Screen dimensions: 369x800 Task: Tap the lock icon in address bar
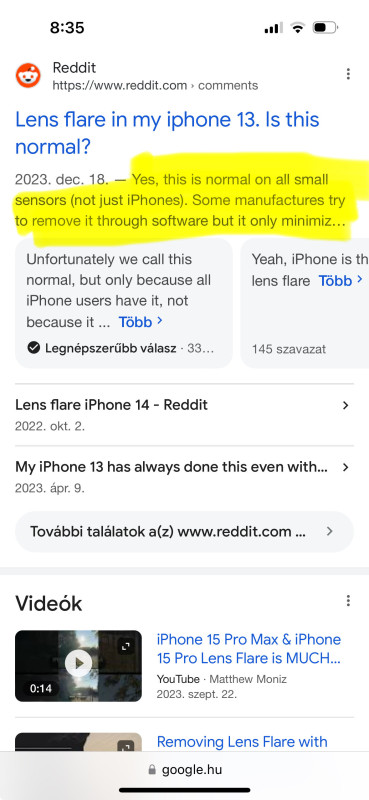point(152,769)
